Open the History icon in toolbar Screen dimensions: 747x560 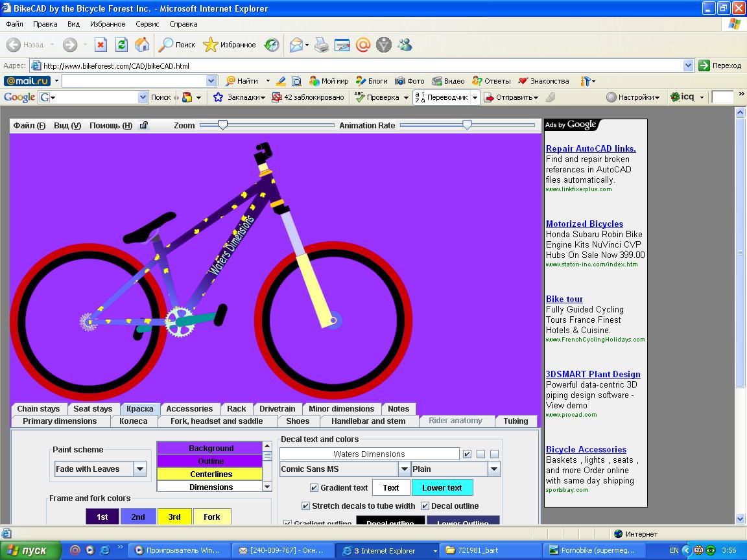click(x=272, y=45)
